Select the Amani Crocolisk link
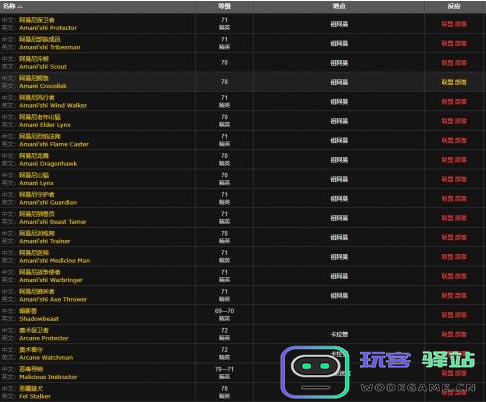This screenshot has width=486, height=402. 43,86
